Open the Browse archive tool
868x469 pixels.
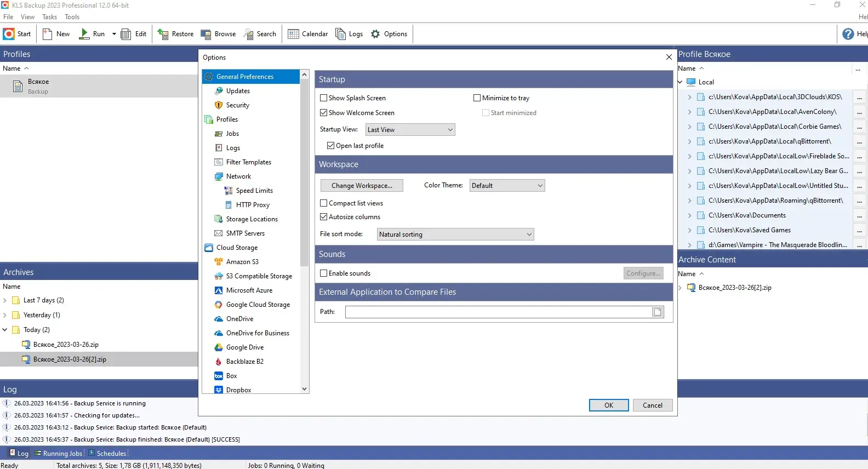(x=218, y=34)
